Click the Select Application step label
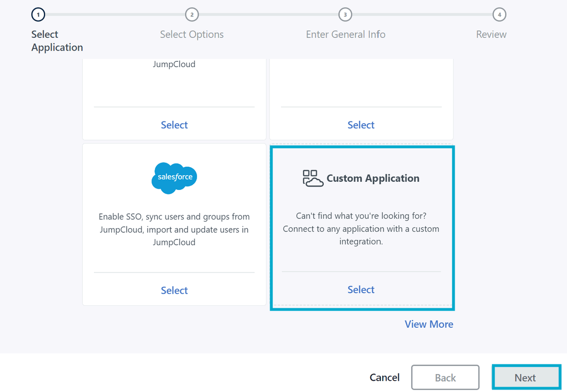This screenshot has width=567, height=392. pyautogui.click(x=57, y=41)
